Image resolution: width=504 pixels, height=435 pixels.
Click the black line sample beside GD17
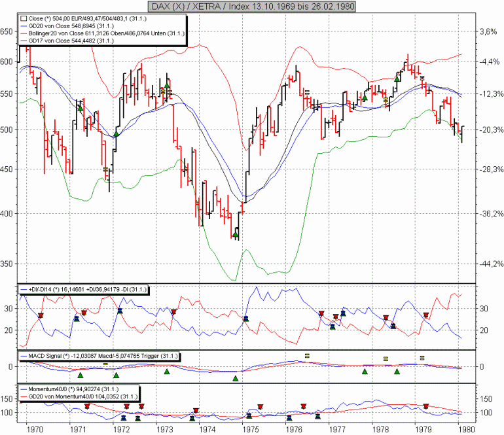point(24,41)
